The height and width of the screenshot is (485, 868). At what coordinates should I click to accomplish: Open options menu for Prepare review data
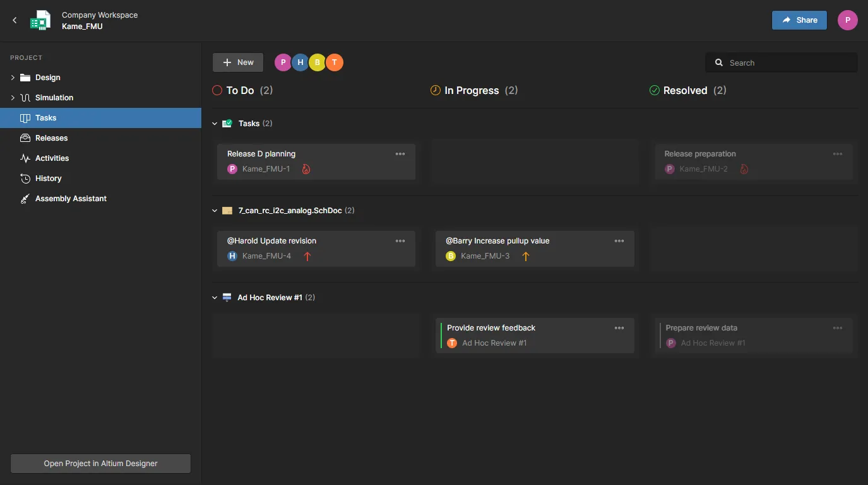pos(838,328)
